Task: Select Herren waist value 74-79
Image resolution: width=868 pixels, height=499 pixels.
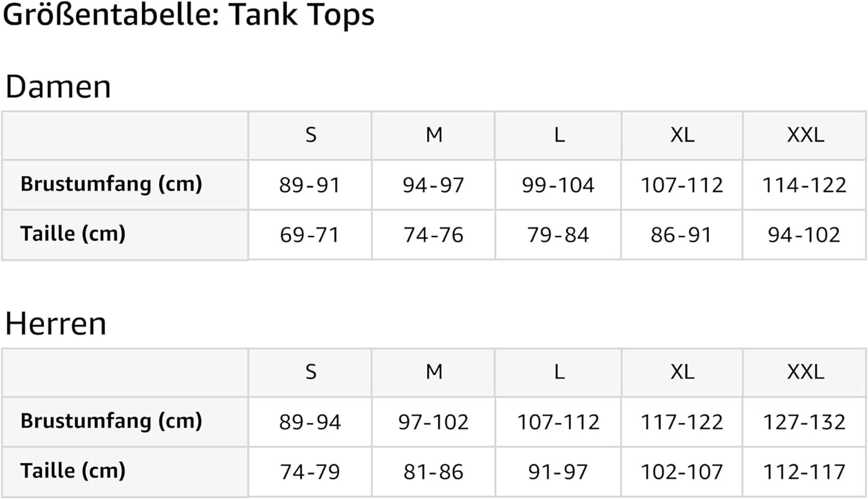Action: tap(310, 472)
